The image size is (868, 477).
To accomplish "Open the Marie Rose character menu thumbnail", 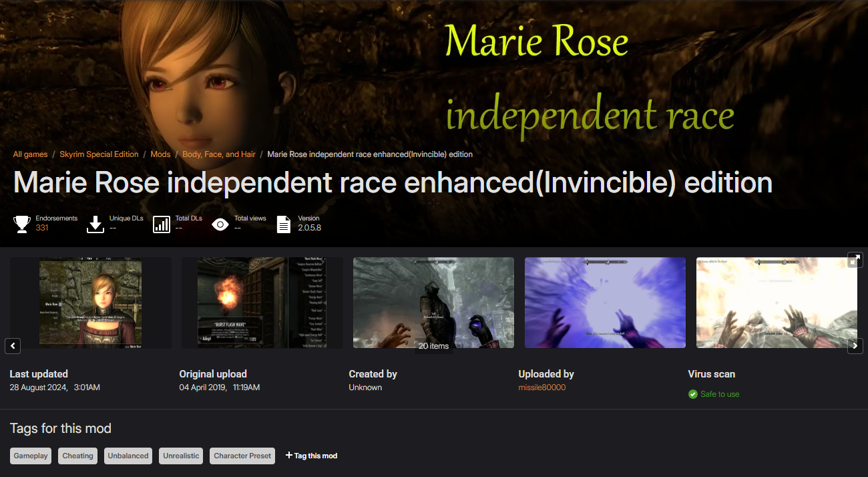I will pos(91,303).
